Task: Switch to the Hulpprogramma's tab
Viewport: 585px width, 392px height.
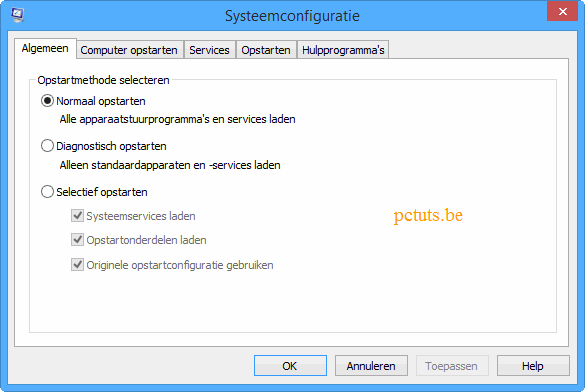Action: tap(343, 50)
